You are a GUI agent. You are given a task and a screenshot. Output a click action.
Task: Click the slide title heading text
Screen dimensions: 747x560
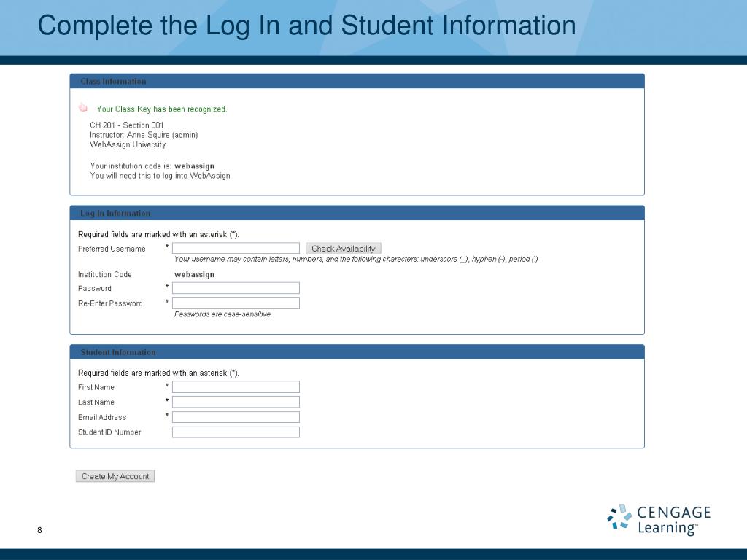307,26
